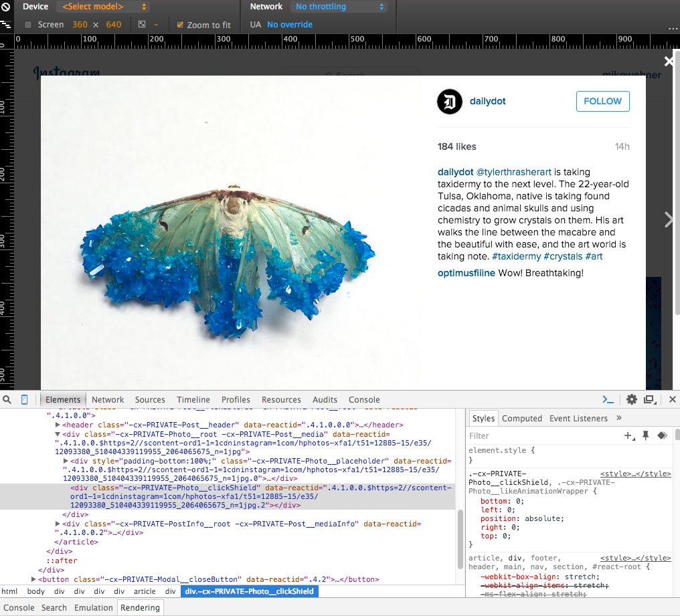Expand more style tabs chevron
This screenshot has height=616, width=680.
(x=618, y=418)
